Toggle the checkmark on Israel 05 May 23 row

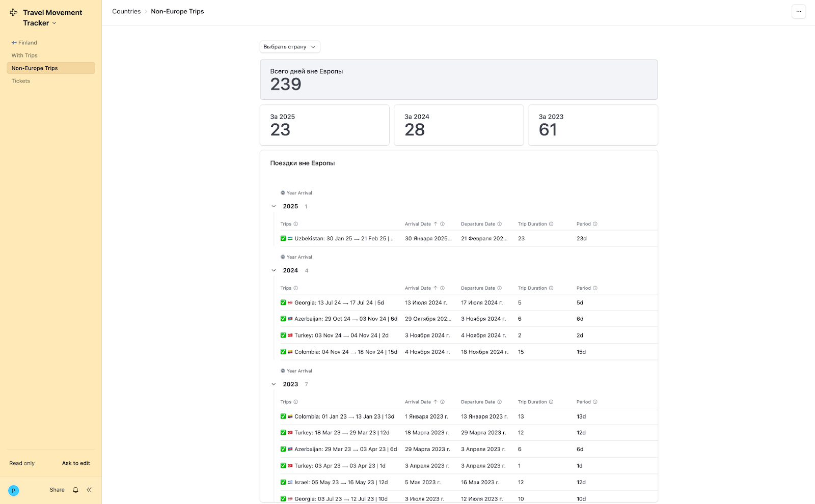pos(283,482)
